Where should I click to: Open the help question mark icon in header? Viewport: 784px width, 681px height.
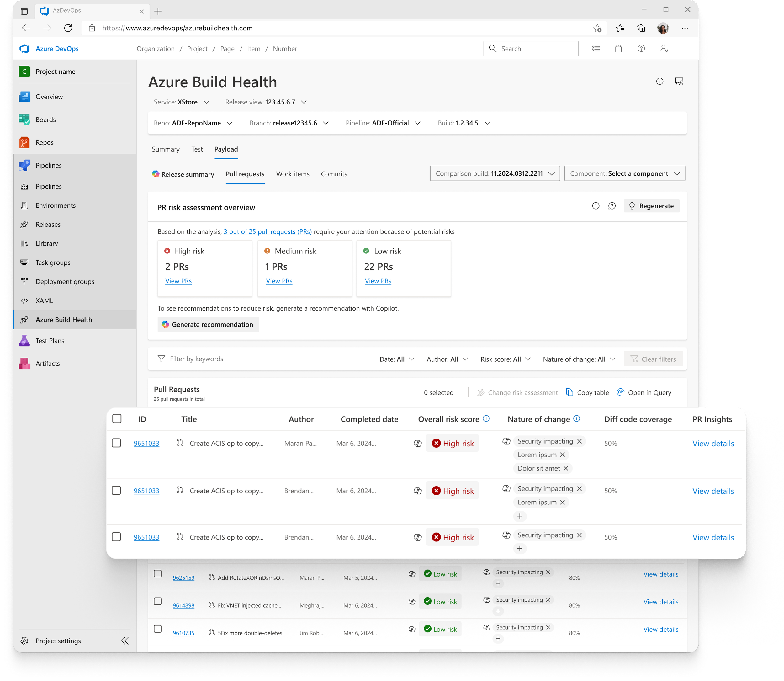pos(641,49)
